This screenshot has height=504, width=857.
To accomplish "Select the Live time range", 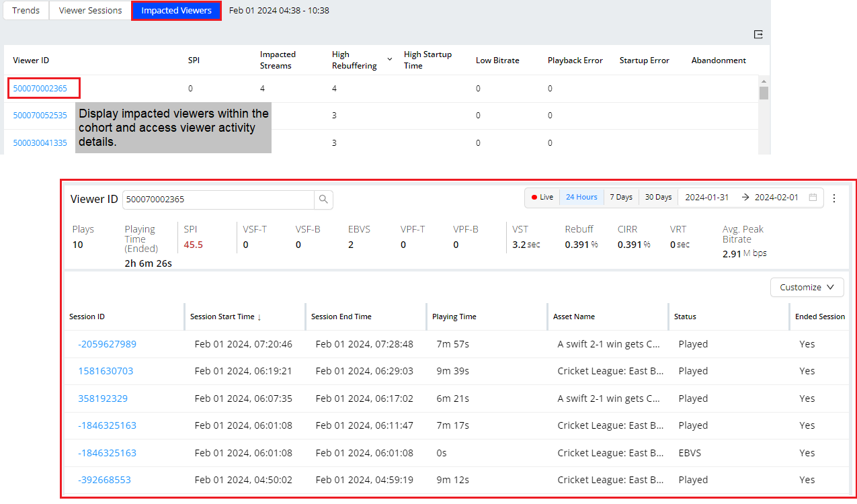I will (542, 198).
